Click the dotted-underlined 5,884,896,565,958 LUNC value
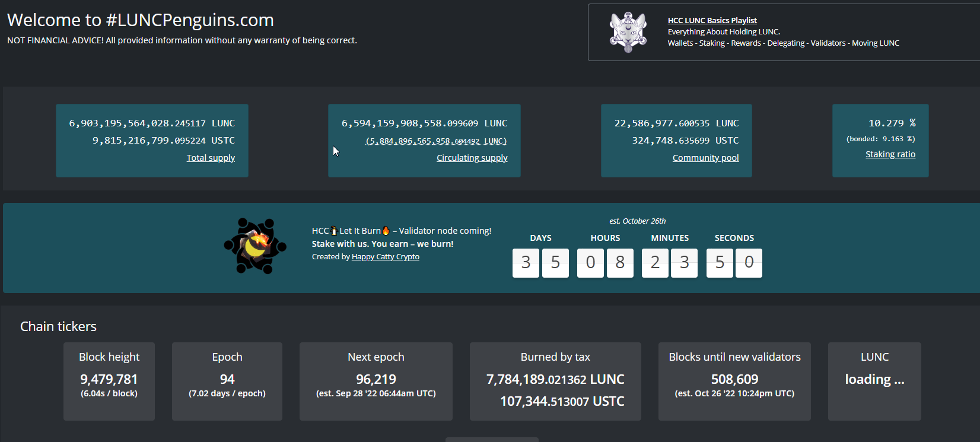Screen dimensions: 980x442 (x=436, y=141)
